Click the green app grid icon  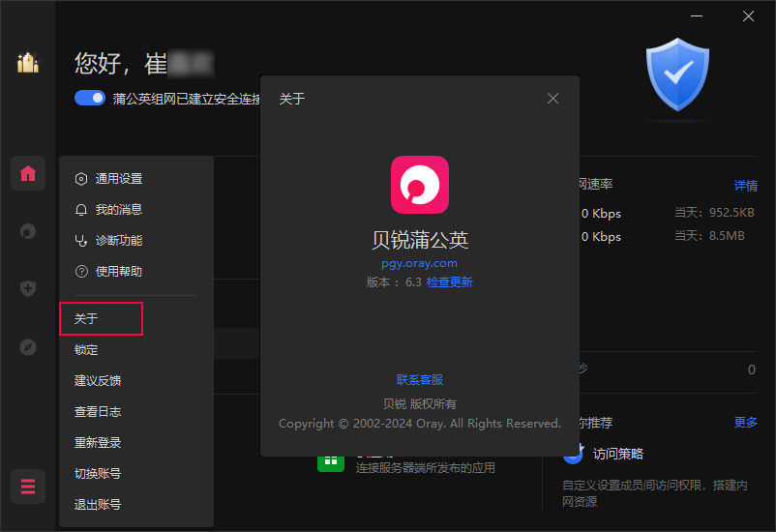(331, 463)
